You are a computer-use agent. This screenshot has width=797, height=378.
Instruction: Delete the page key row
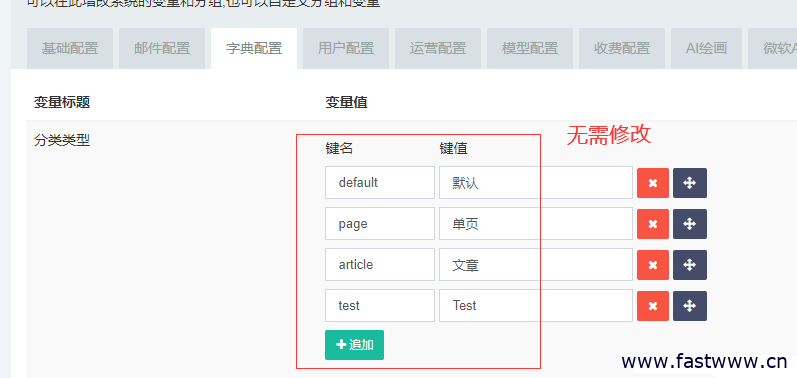click(653, 224)
